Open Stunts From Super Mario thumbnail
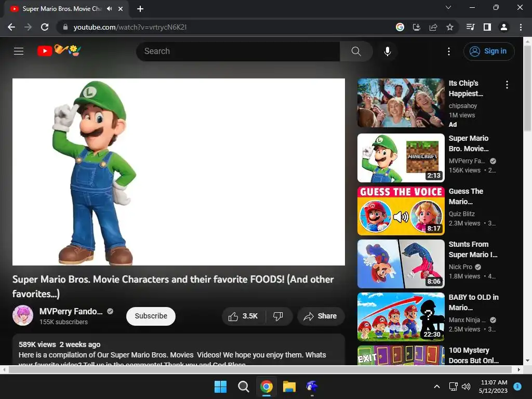 click(401, 264)
